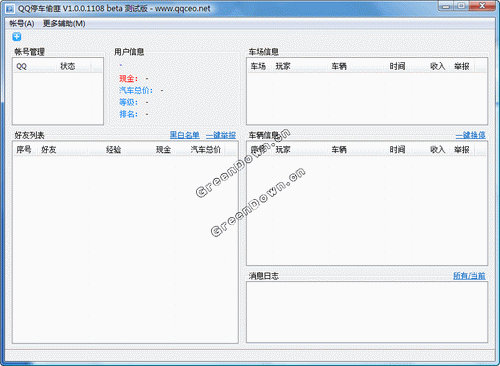This screenshot has height=366, width=500.
Task: Sort account list by QQ column
Action: (34, 66)
